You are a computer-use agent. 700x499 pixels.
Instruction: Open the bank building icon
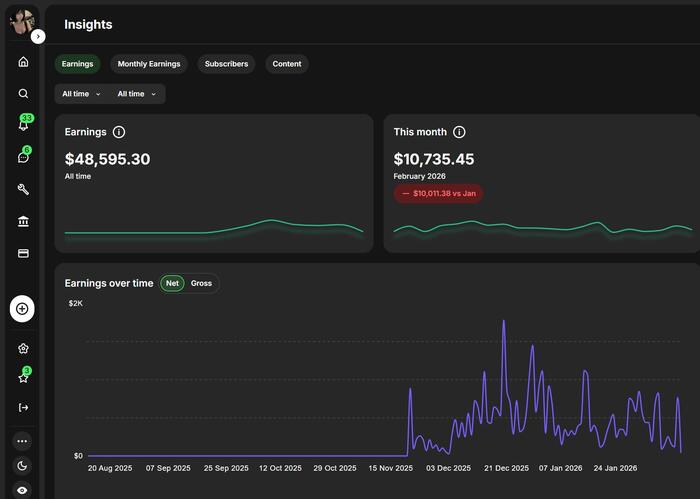[x=23, y=221]
